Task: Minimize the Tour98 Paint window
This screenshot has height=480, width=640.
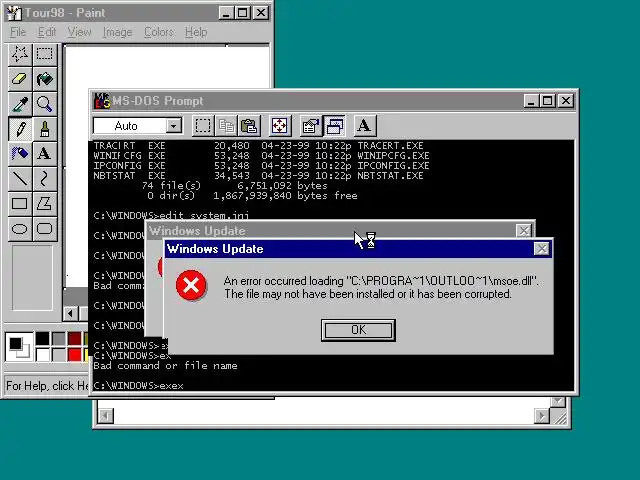Action: pyautogui.click(x=226, y=13)
